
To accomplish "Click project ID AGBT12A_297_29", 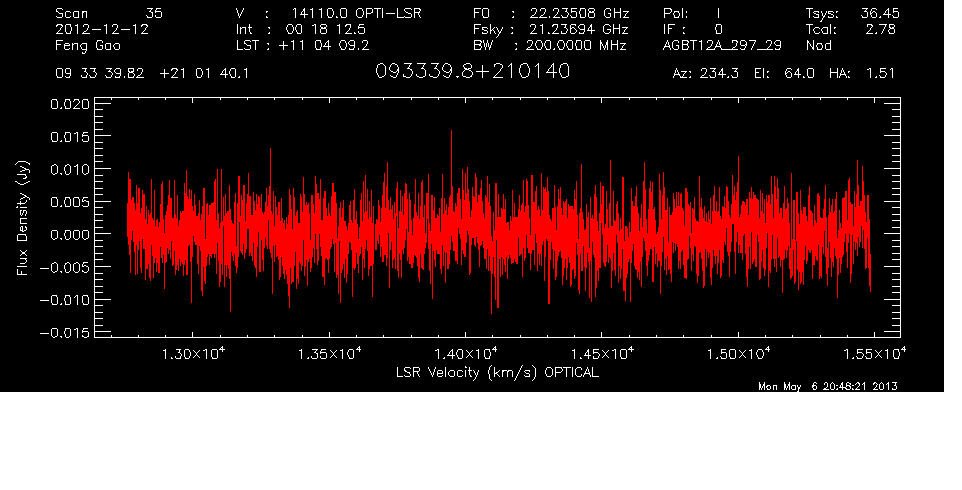I will [x=722, y=46].
